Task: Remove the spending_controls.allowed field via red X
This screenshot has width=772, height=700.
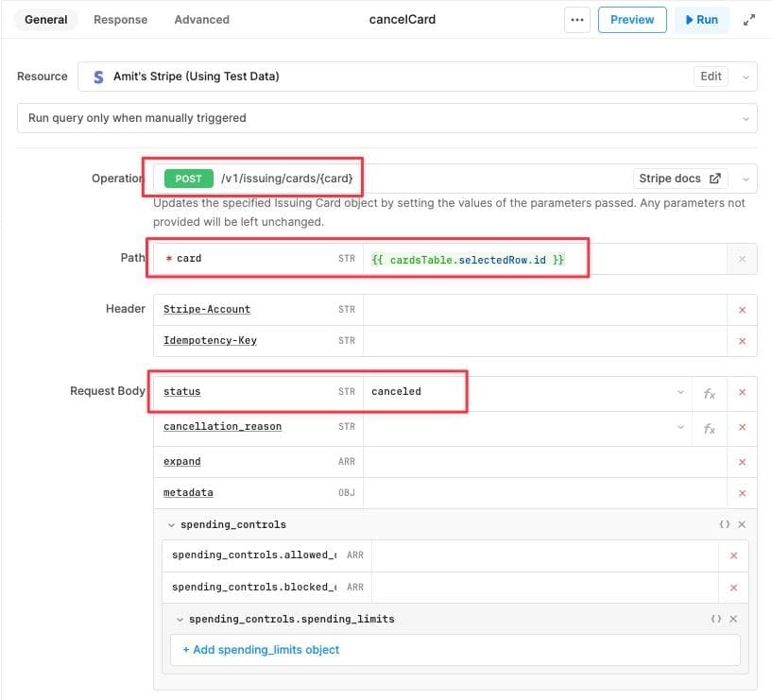Action: [734, 555]
